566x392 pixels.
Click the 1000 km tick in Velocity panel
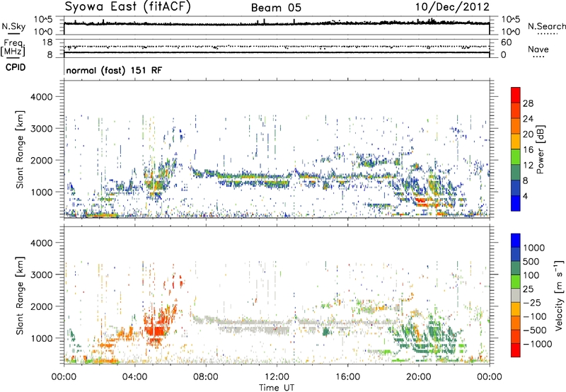(41, 338)
